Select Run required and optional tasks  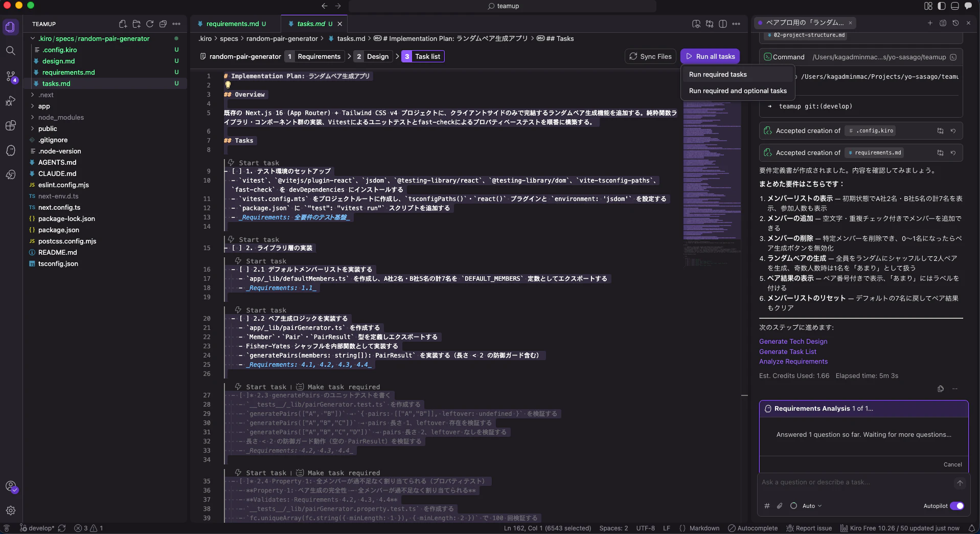[x=737, y=91]
